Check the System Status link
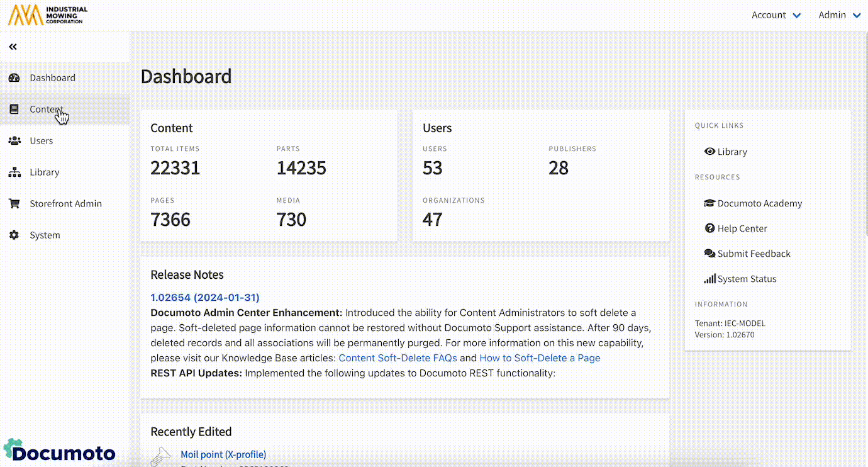The image size is (868, 467). coord(747,279)
